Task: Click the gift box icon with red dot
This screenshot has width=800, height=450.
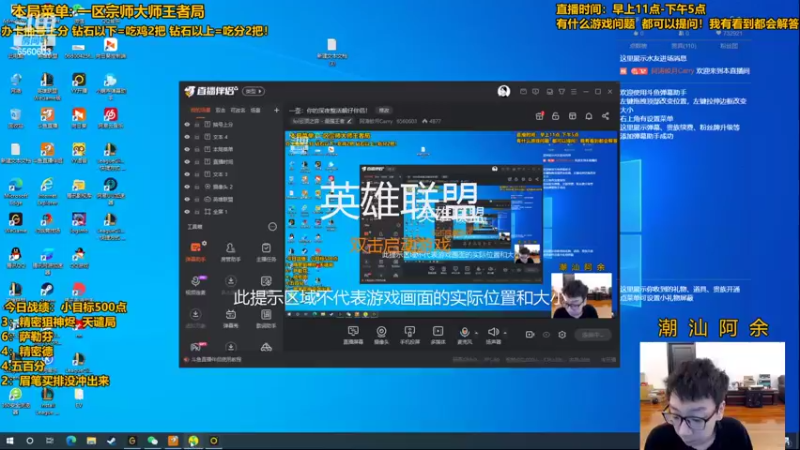Action: pos(539,116)
